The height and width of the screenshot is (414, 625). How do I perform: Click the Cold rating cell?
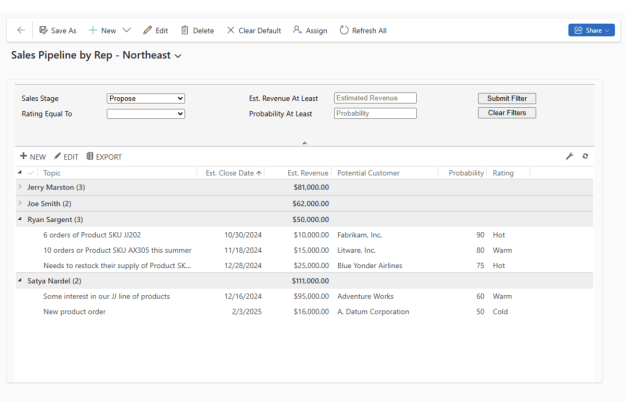[x=500, y=312]
